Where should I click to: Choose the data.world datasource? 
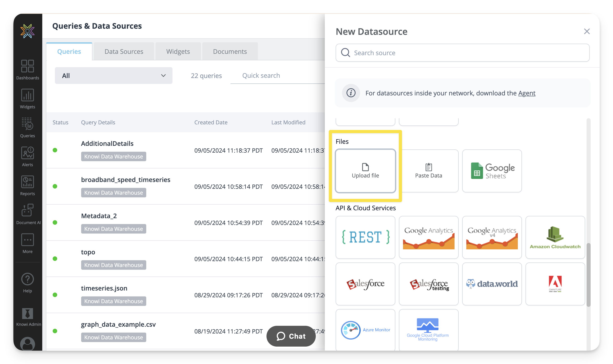[x=492, y=284]
